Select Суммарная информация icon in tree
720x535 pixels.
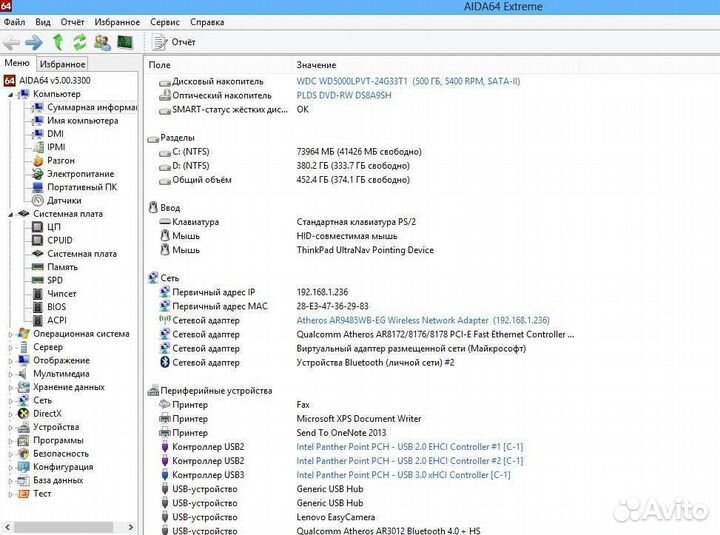coord(38,107)
